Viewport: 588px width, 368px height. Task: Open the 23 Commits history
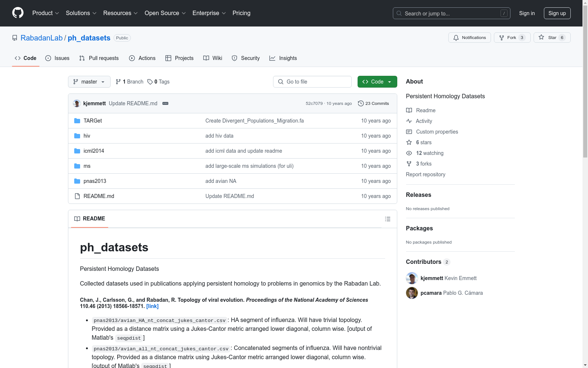[373, 103]
